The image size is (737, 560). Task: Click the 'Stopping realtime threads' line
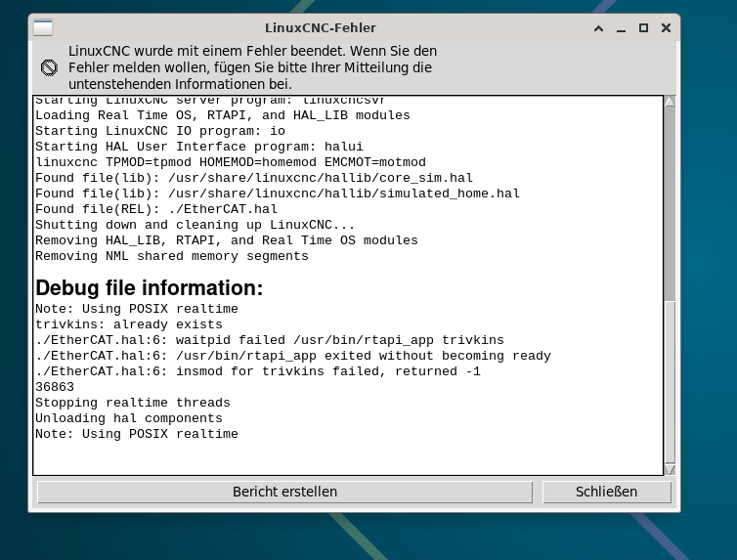[133, 403]
